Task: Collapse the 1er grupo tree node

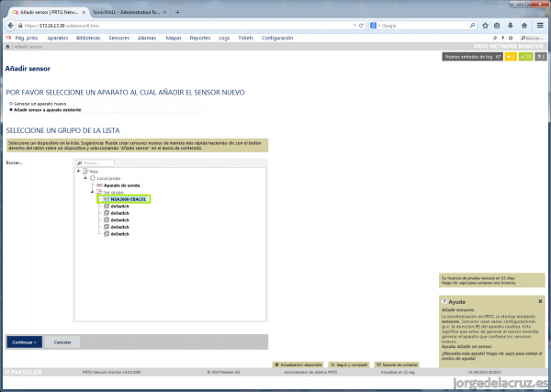Action: pyautogui.click(x=93, y=192)
